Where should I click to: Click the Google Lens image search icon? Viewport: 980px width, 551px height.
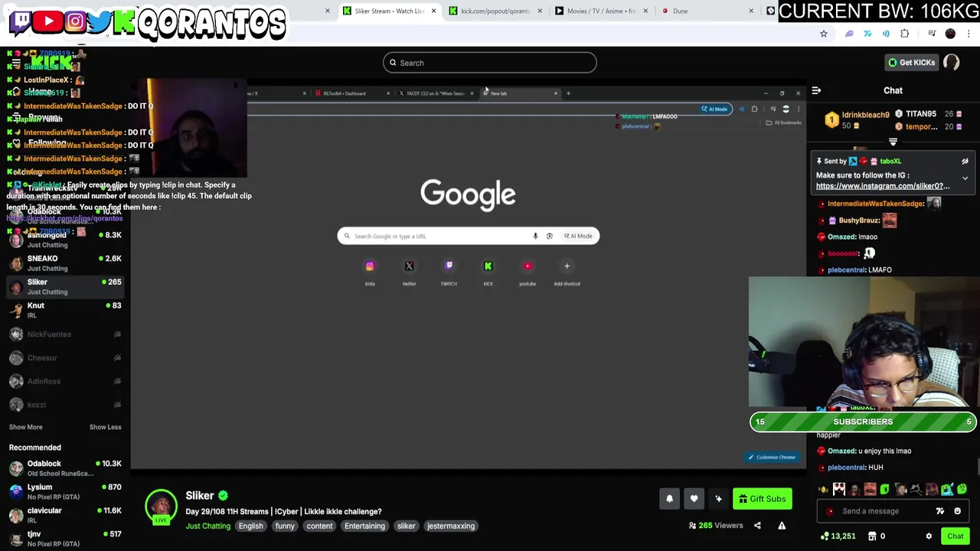point(549,236)
